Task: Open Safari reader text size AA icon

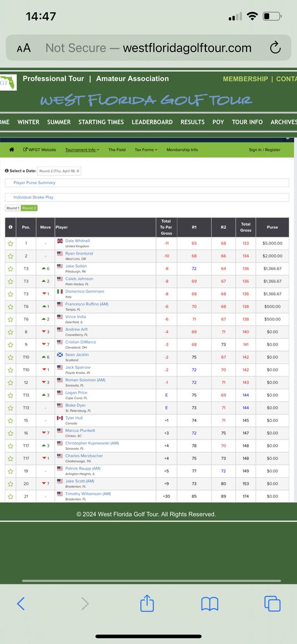Action: point(24,48)
